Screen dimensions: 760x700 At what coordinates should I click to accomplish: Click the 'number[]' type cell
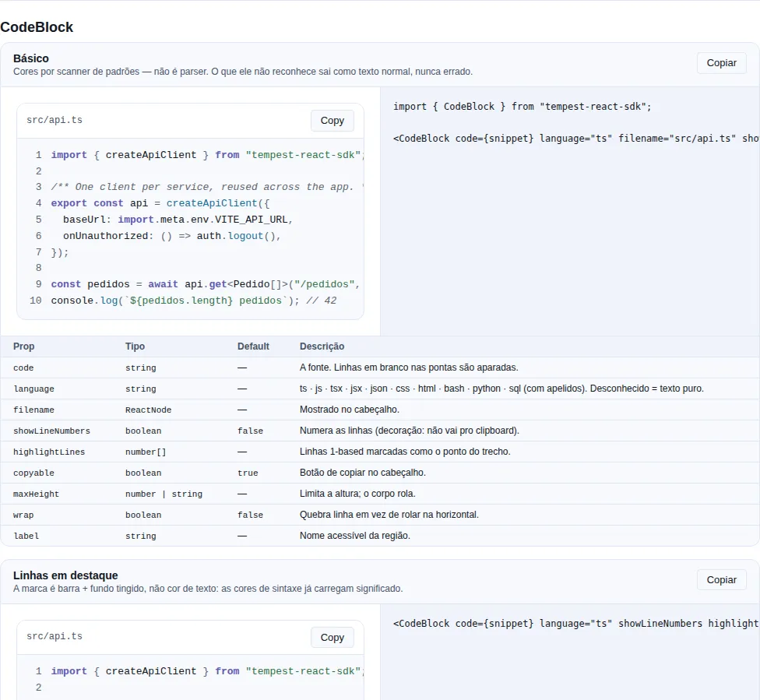(146, 452)
